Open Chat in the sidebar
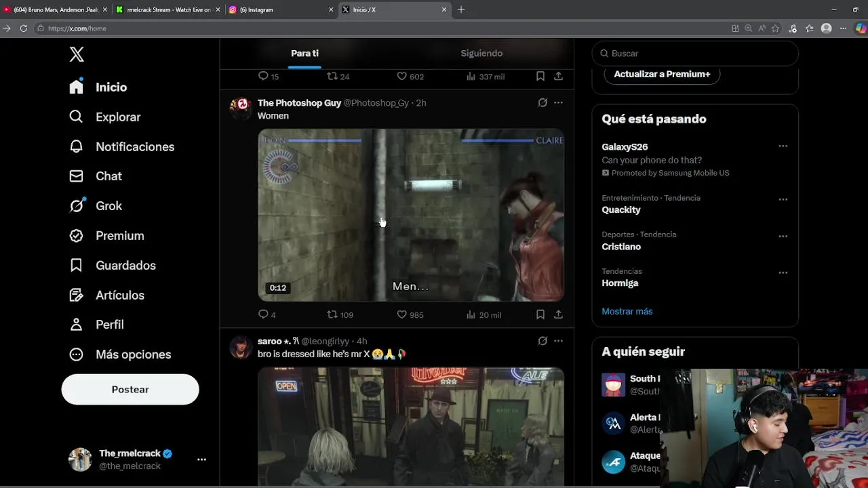868x488 pixels. coord(96,176)
